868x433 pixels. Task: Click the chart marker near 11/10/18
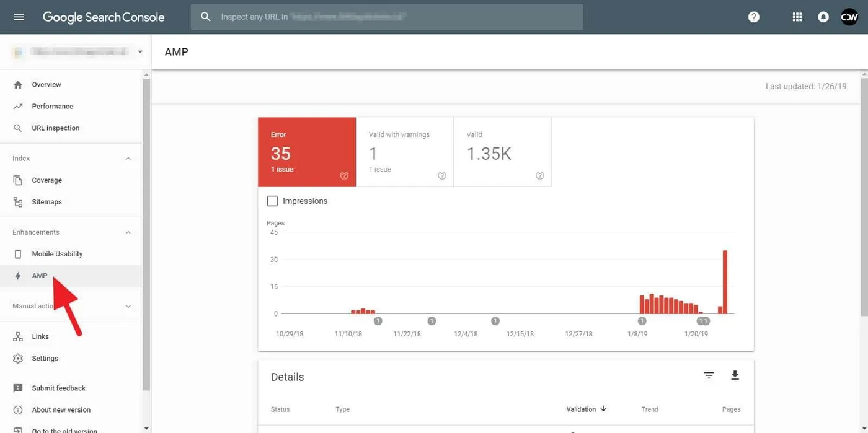(378, 321)
